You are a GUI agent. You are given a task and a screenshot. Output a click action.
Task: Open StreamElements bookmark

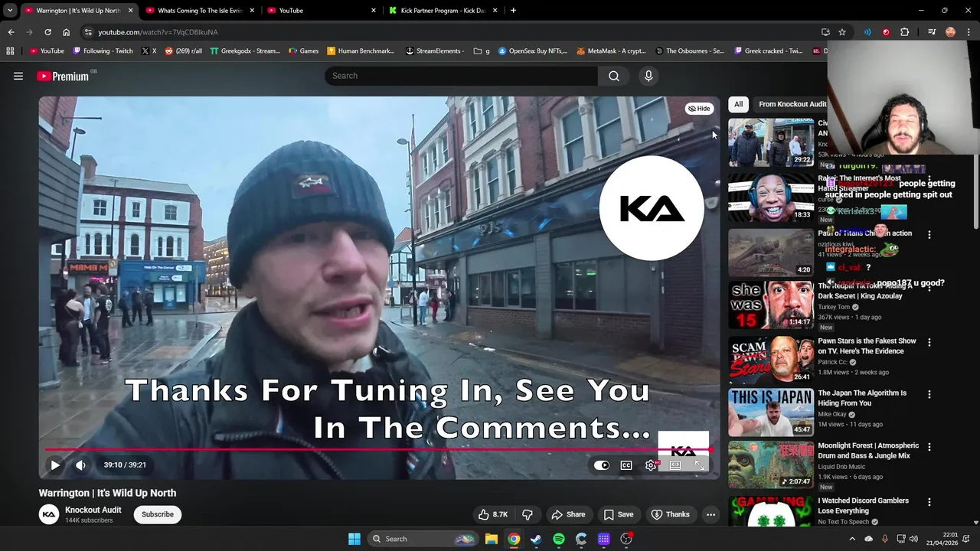[x=435, y=51]
